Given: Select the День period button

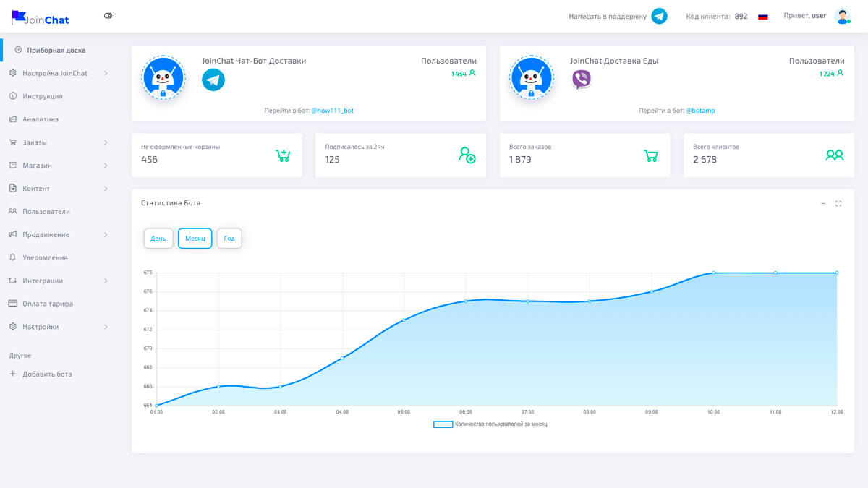Looking at the screenshot, I should 158,239.
